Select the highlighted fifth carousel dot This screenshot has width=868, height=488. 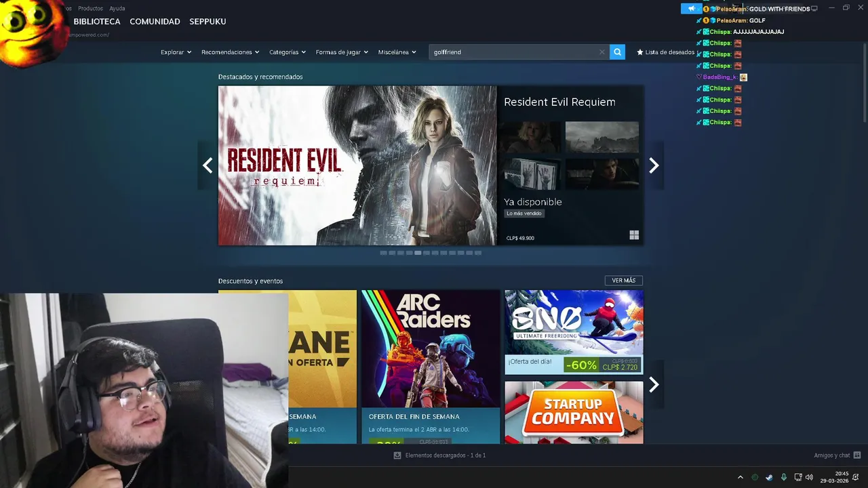tap(418, 253)
